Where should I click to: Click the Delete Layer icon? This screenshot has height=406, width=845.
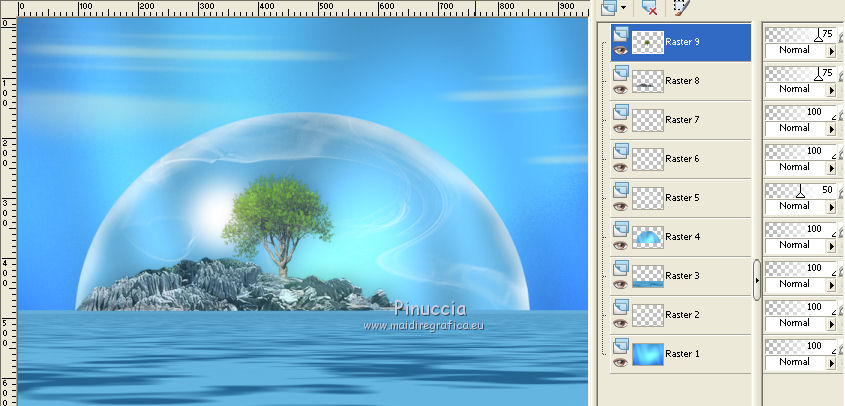pos(649,7)
